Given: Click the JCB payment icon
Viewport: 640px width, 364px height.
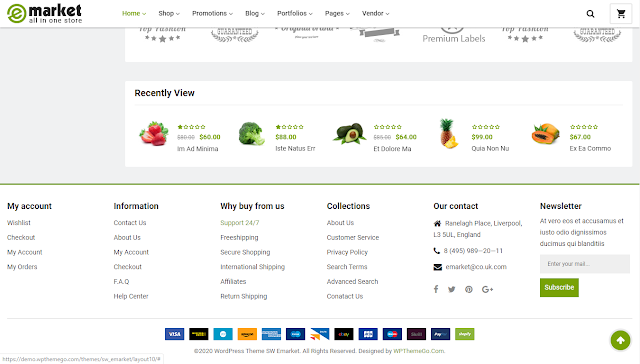Looking at the screenshot, I should pyautogui.click(x=368, y=334).
